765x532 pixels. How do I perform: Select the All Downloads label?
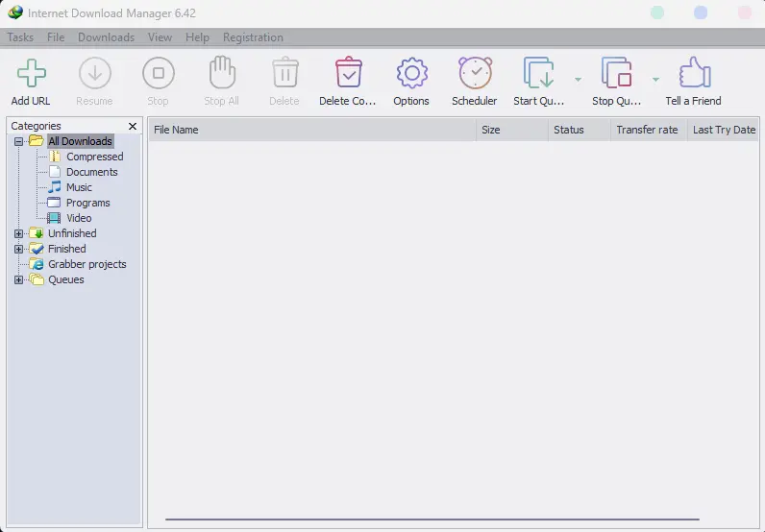[80, 141]
